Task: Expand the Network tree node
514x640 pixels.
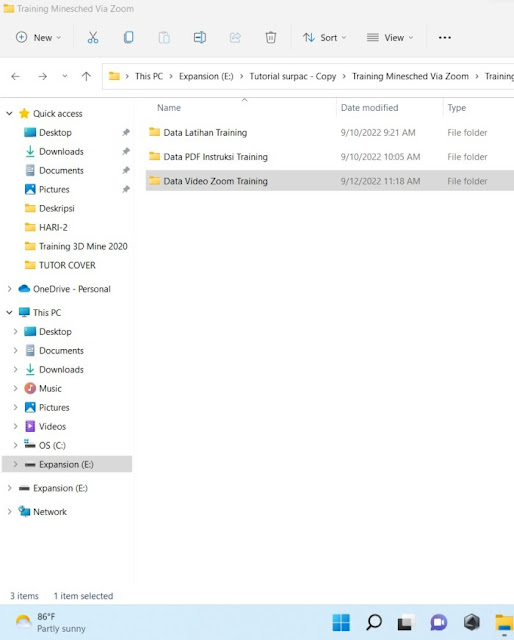Action: pyautogui.click(x=9, y=511)
